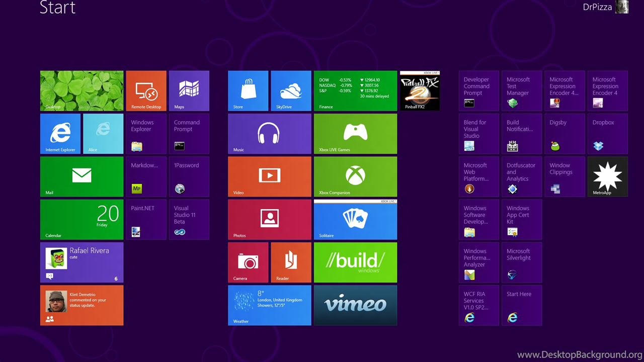Open the Build Notifications tile
Viewport: 644px width, 362px height.
pyautogui.click(x=522, y=134)
